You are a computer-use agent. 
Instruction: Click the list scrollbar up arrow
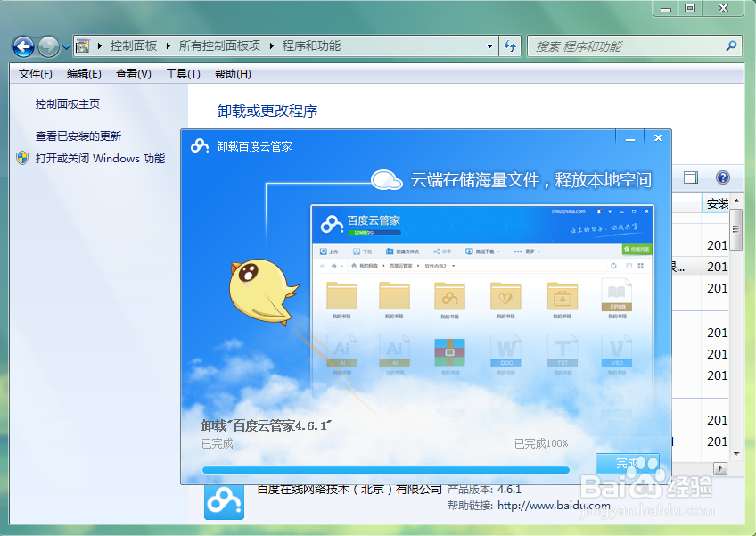tap(735, 200)
